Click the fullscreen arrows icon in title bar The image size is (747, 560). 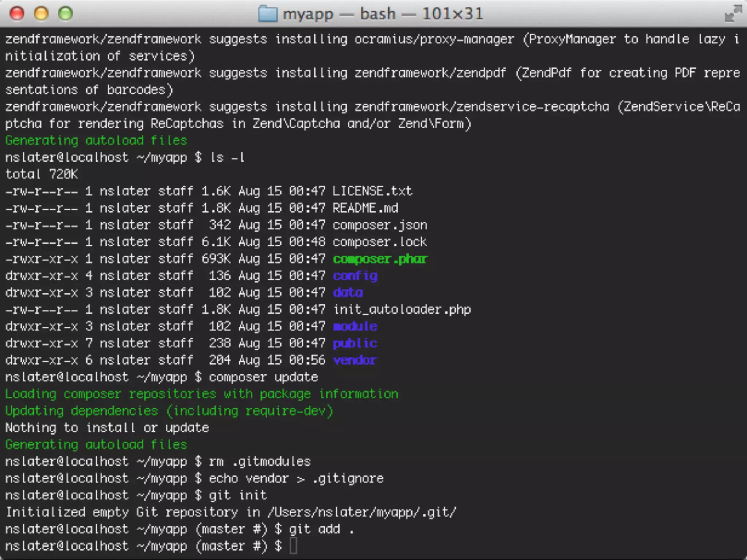click(x=733, y=14)
